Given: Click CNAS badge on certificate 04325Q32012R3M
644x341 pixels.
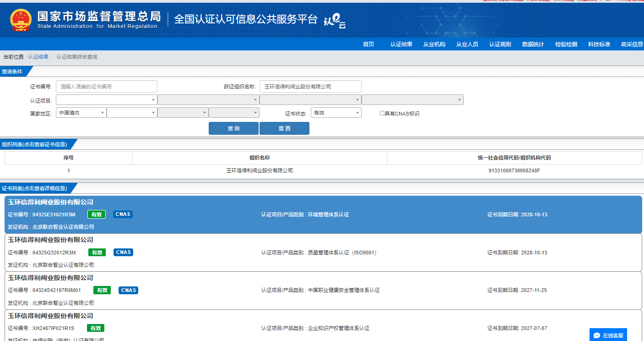Looking at the screenshot, I should 123,252.
